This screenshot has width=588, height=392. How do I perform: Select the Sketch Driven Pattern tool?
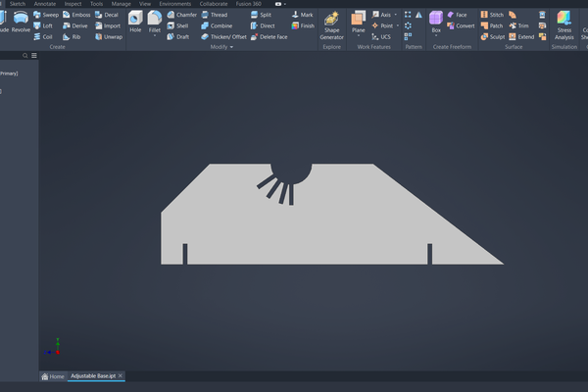[408, 37]
